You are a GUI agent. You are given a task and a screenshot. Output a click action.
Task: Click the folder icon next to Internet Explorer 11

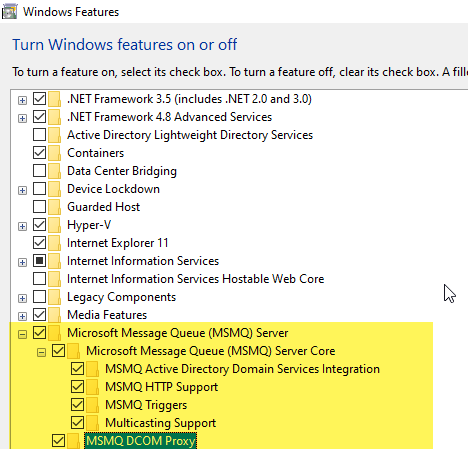[x=55, y=243]
